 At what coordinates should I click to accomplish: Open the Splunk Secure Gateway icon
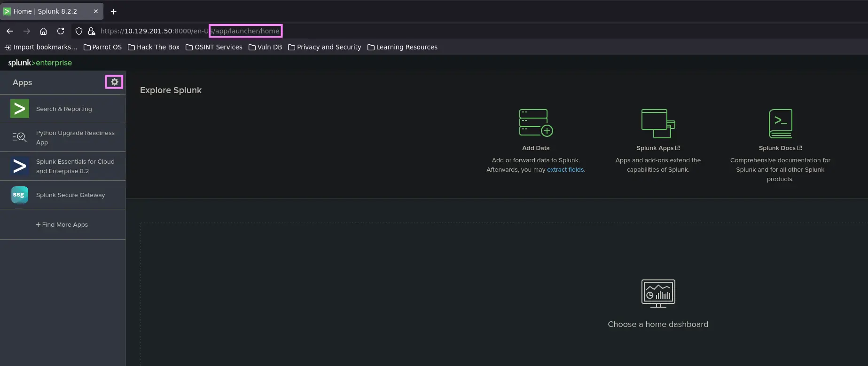[x=19, y=195]
